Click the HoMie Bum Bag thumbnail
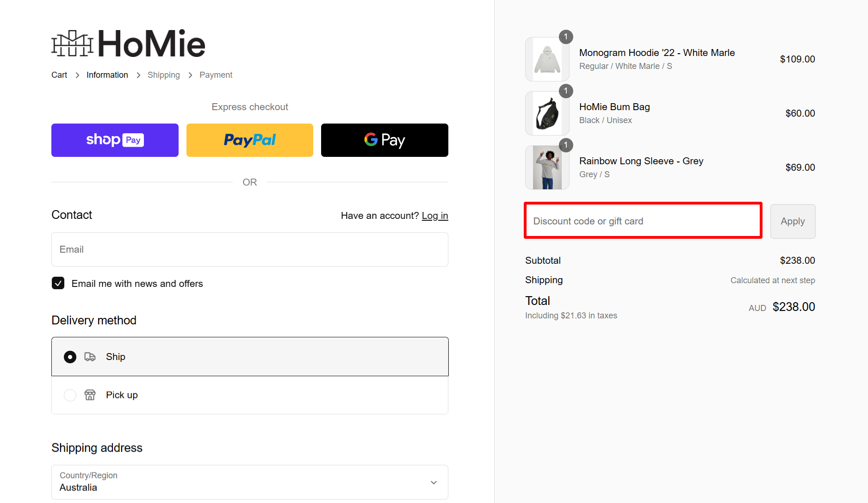This screenshot has height=503, width=868. (x=547, y=113)
